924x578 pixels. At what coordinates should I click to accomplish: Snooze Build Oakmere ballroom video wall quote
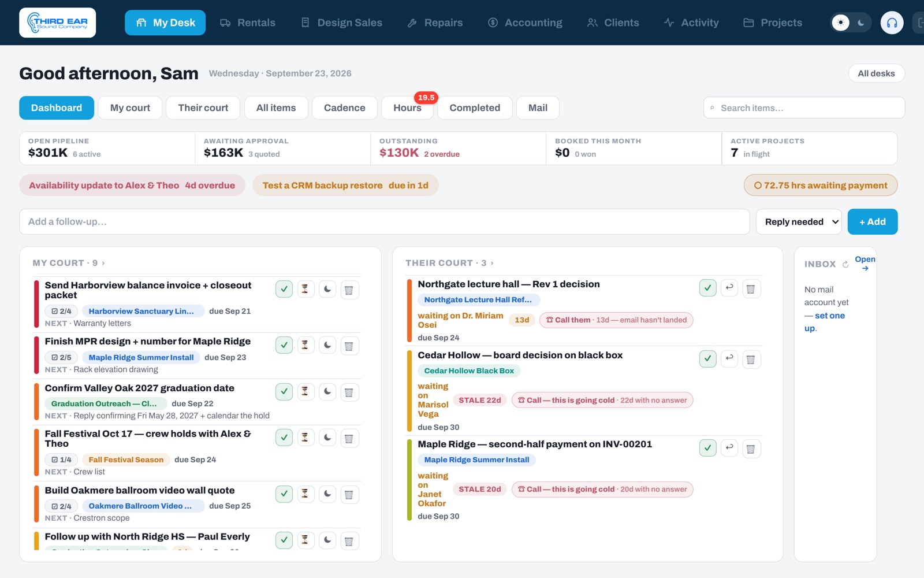pos(327,494)
